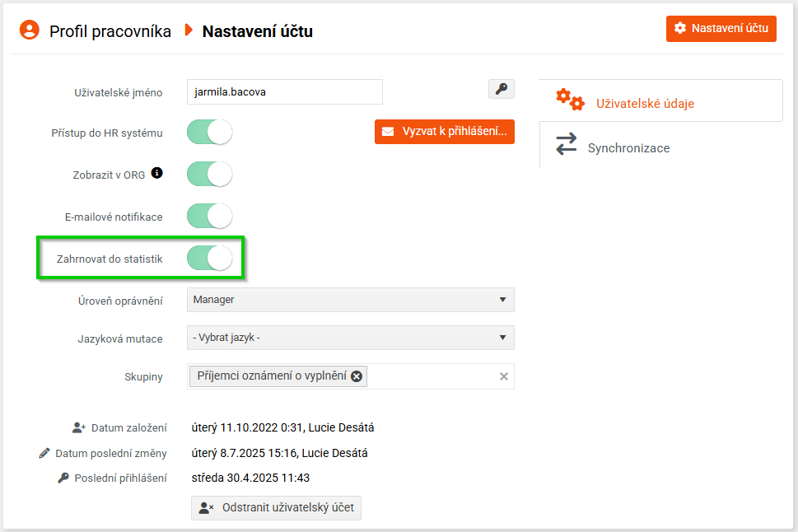Click the Skupiny label
Image resolution: width=798 pixels, height=532 pixels.
pos(143,377)
